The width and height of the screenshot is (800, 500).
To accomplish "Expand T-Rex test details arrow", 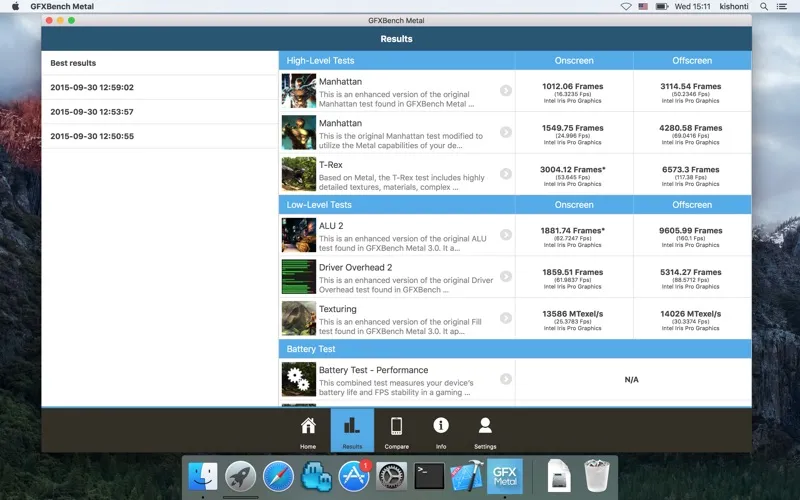I will click(506, 174).
